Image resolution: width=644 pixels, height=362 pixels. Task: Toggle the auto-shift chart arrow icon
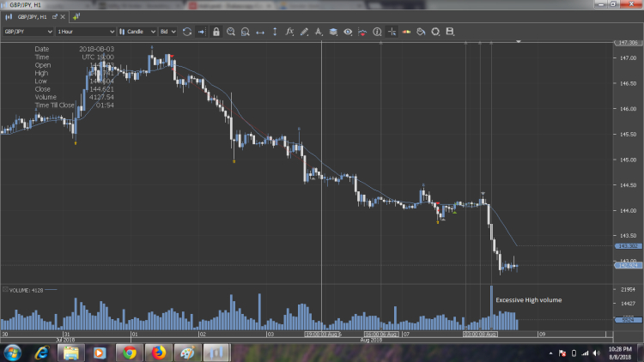tap(201, 32)
